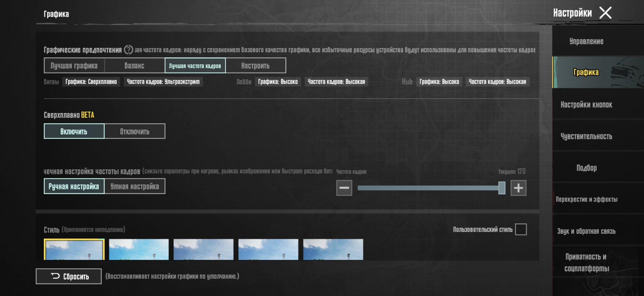Click the plus frame rate button
The height and width of the screenshot is (296, 644).
pyautogui.click(x=518, y=188)
